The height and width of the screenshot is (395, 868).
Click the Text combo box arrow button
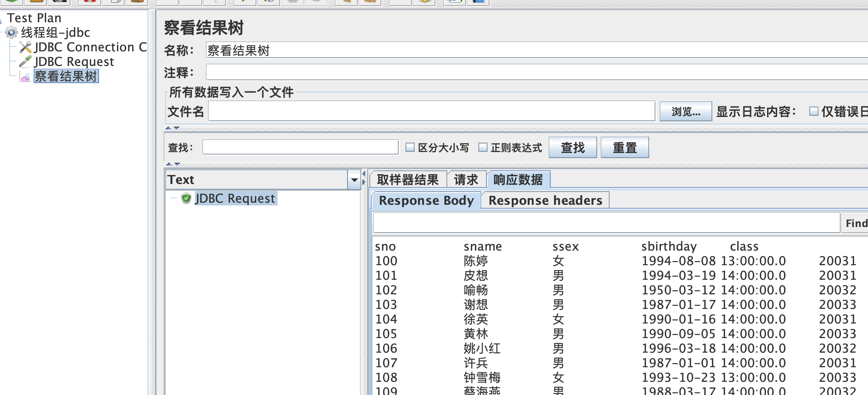click(354, 180)
